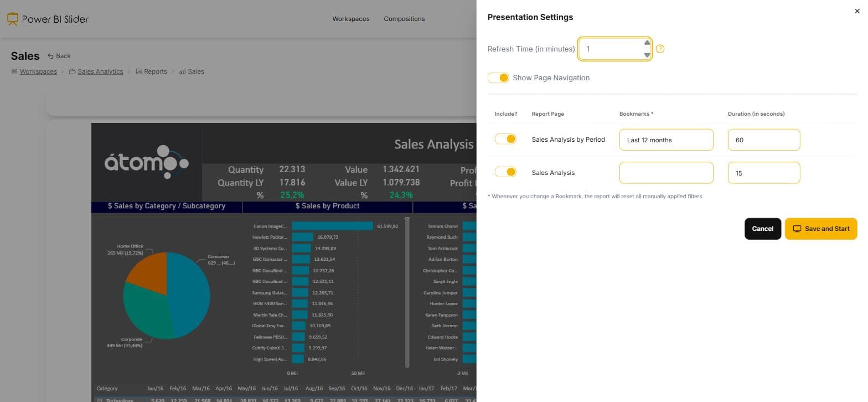Click the $ Sales by Product header

(x=328, y=206)
